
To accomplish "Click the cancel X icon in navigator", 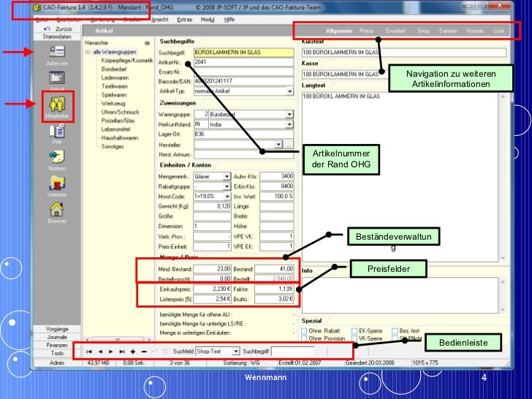I will tap(166, 351).
